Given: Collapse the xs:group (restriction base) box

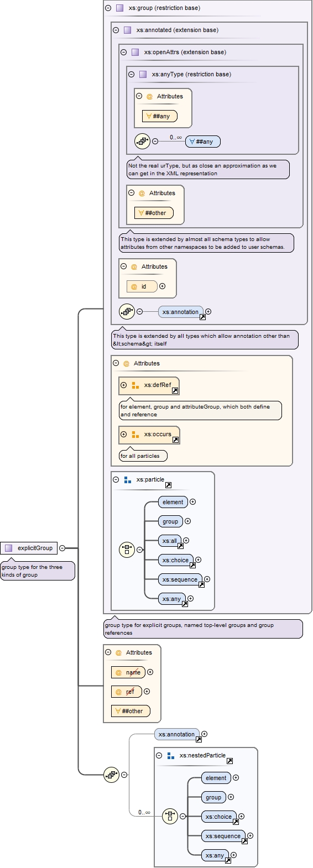Looking at the screenshot, I should [x=108, y=8].
